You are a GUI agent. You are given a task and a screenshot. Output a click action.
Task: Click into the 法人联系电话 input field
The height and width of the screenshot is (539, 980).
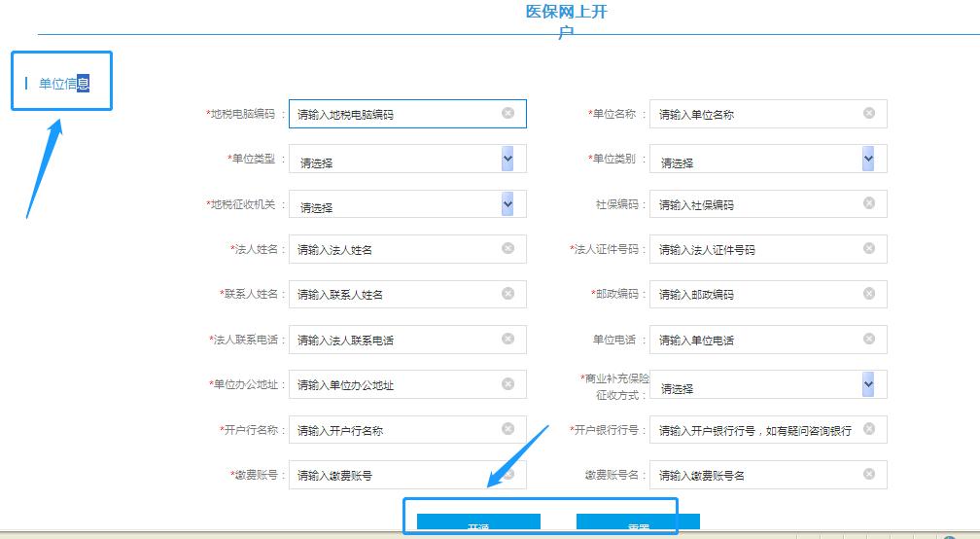(x=407, y=339)
